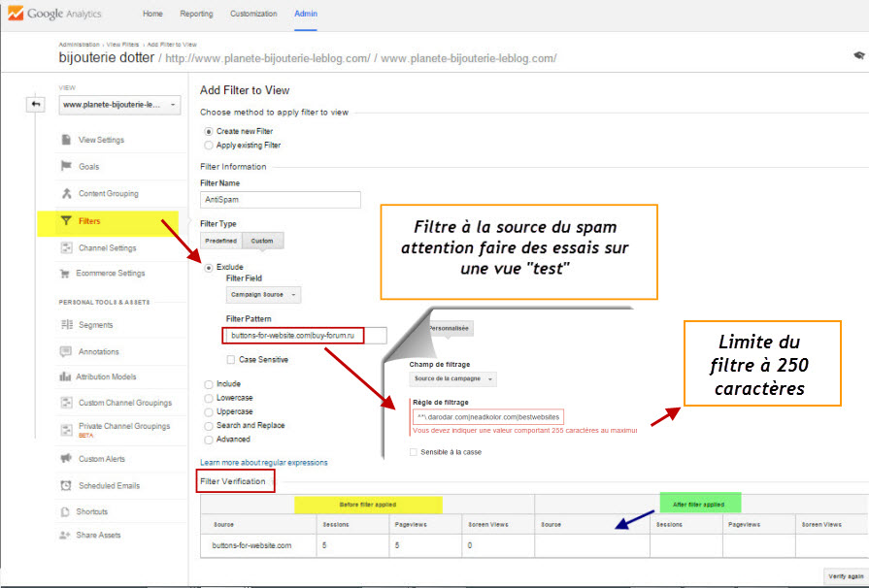Image resolution: width=869 pixels, height=588 pixels.
Task: Click the buttons-for-website.com source cell
Action: pyautogui.click(x=258, y=545)
